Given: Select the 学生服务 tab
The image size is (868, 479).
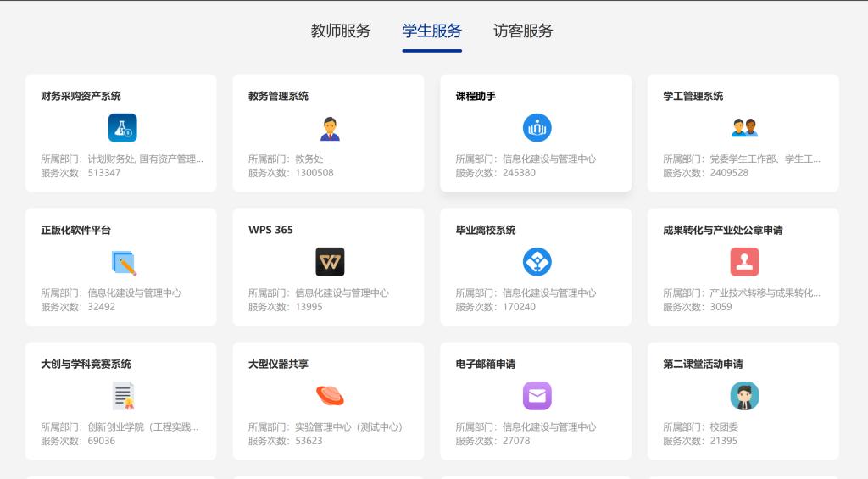Looking at the screenshot, I should click(432, 31).
